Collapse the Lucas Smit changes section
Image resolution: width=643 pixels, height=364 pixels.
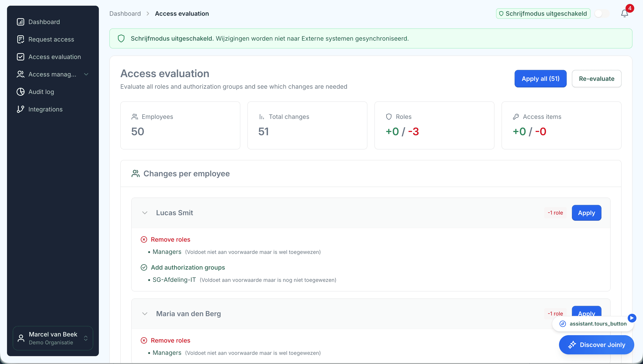click(x=145, y=213)
